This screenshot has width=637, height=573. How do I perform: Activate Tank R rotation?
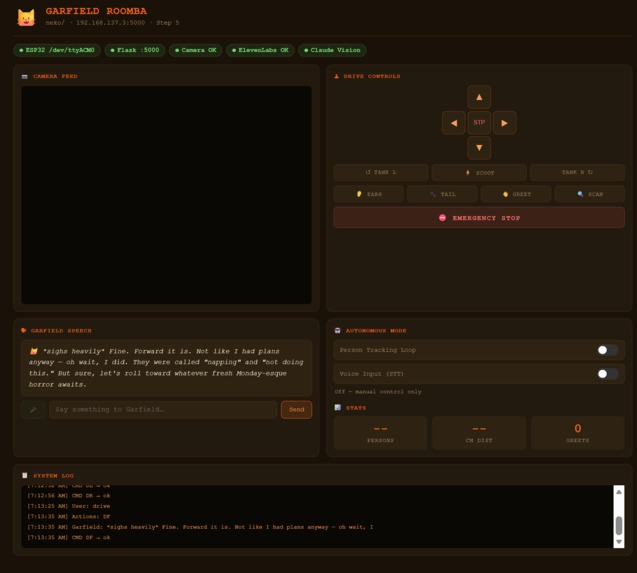pos(577,172)
